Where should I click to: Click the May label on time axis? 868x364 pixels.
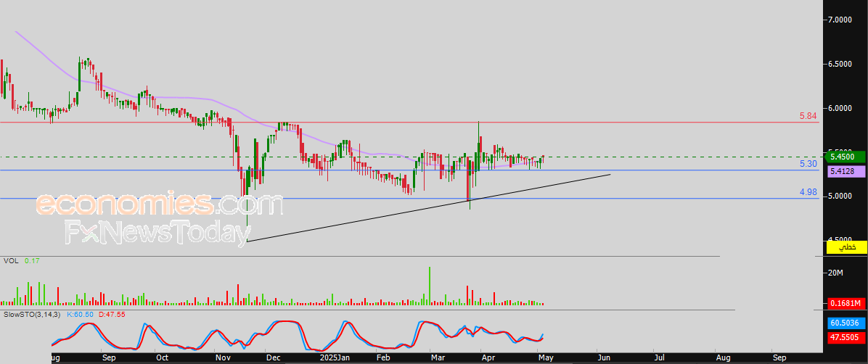coord(546,358)
